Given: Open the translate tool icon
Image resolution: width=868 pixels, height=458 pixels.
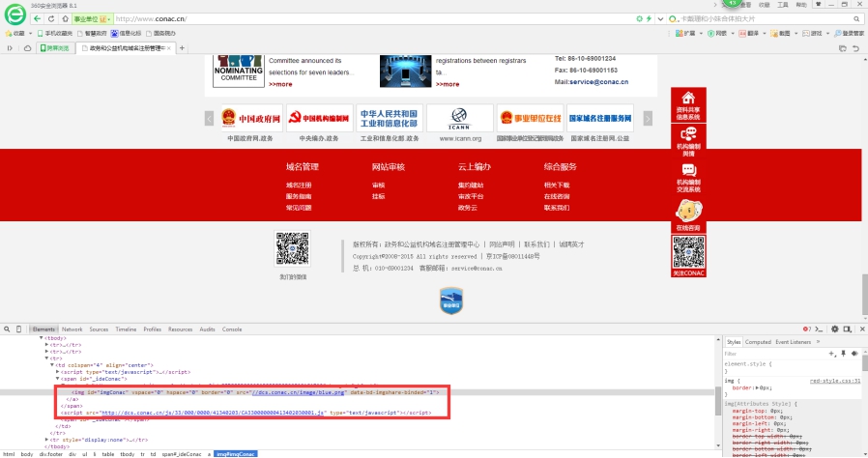Looking at the screenshot, I should [742, 33].
